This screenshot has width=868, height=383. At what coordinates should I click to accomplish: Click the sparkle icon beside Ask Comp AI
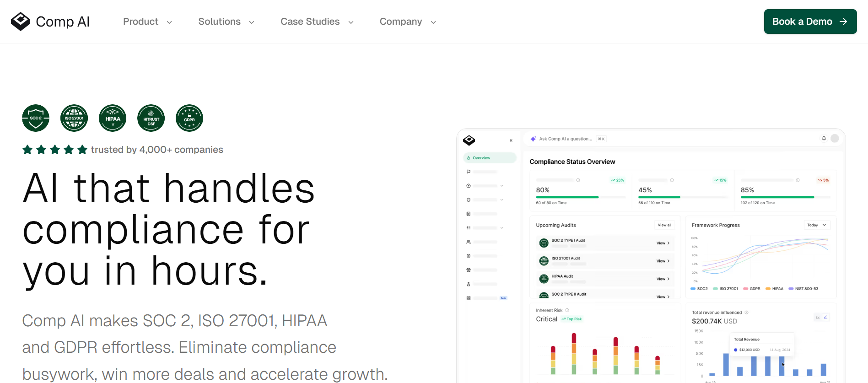coord(533,139)
